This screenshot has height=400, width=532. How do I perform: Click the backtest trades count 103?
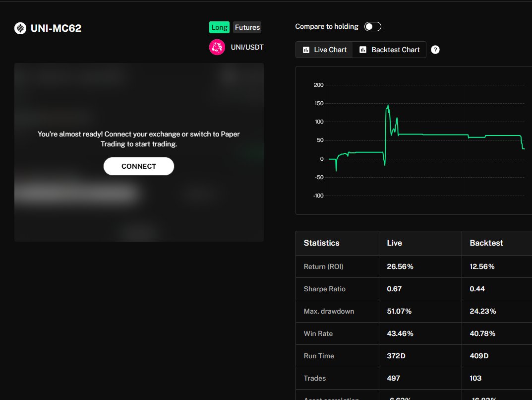[x=475, y=378]
